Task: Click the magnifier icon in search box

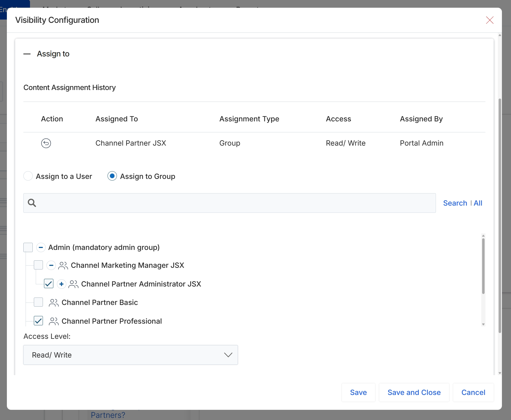Action: pyautogui.click(x=32, y=203)
